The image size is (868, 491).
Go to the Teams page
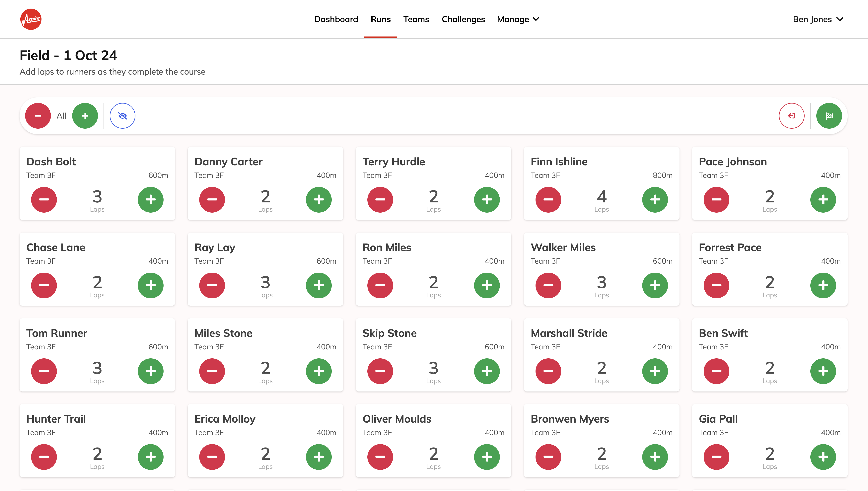point(416,19)
